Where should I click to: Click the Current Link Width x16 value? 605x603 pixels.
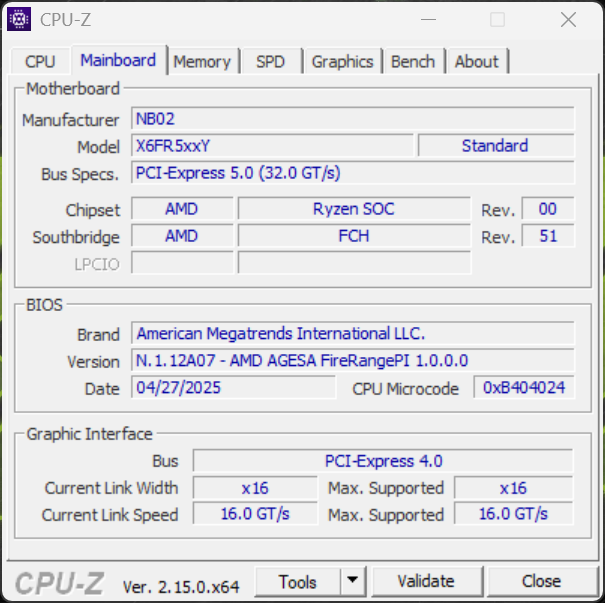coord(255,488)
